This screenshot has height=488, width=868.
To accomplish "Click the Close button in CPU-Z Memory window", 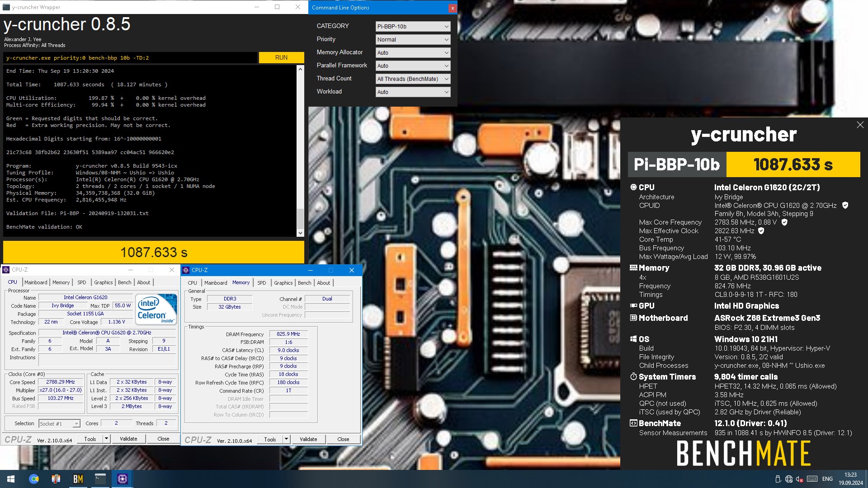I will pos(343,439).
